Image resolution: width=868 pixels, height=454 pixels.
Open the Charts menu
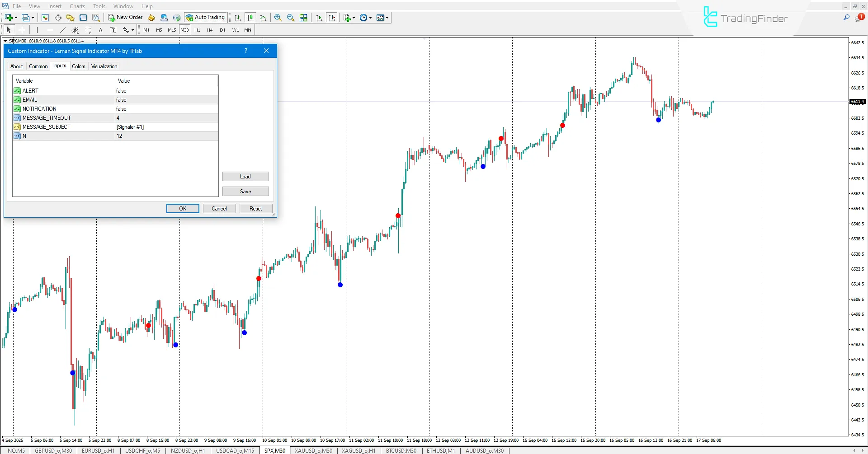[x=77, y=6]
